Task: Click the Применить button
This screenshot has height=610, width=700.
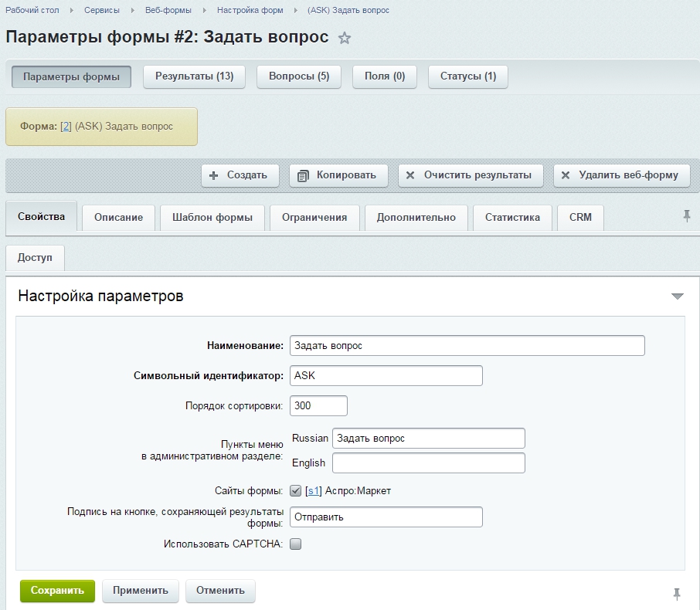Action: click(141, 591)
